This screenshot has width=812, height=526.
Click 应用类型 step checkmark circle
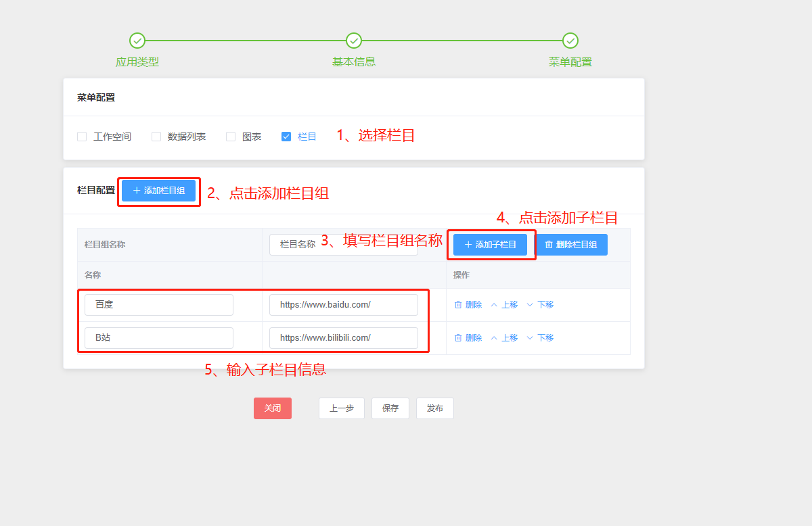pos(137,41)
